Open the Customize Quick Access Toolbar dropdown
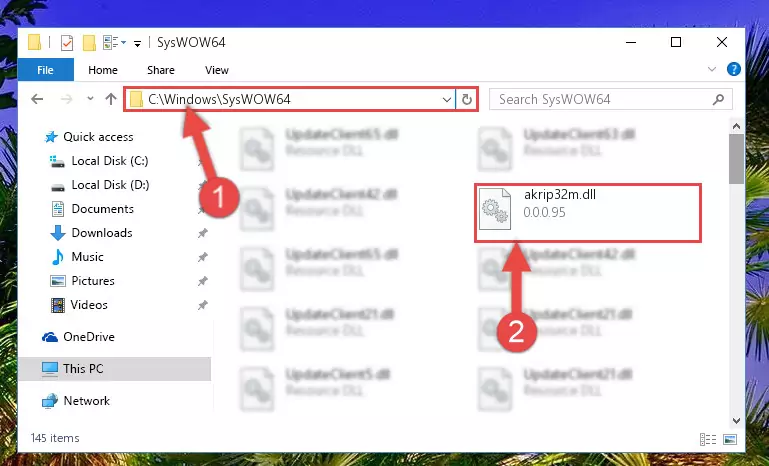The height and width of the screenshot is (466, 769). pyautogui.click(x=137, y=44)
